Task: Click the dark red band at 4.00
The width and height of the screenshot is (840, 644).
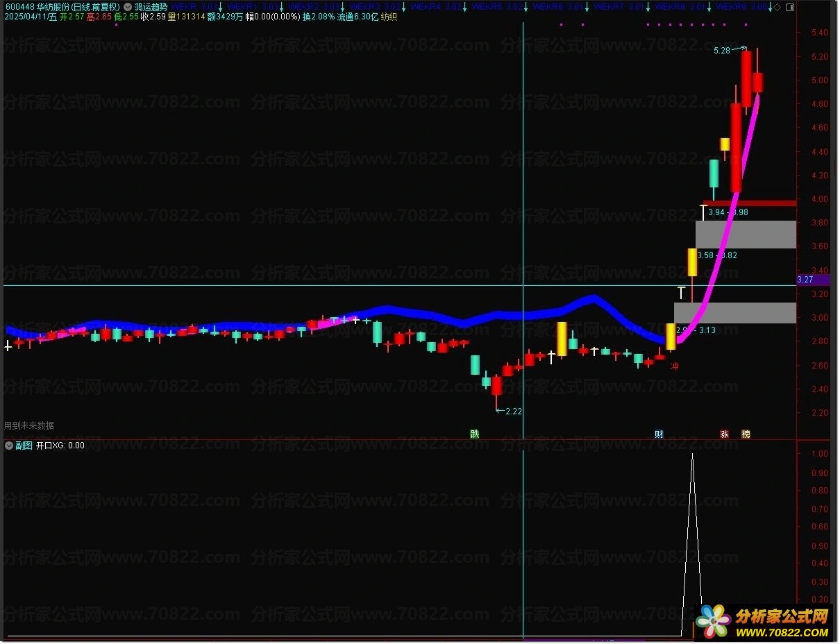Action: tap(750, 203)
